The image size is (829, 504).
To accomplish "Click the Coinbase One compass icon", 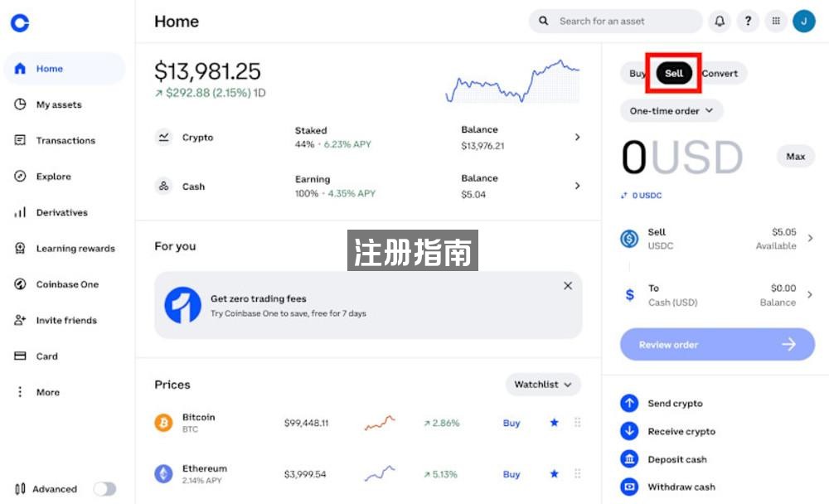I will [x=20, y=284].
